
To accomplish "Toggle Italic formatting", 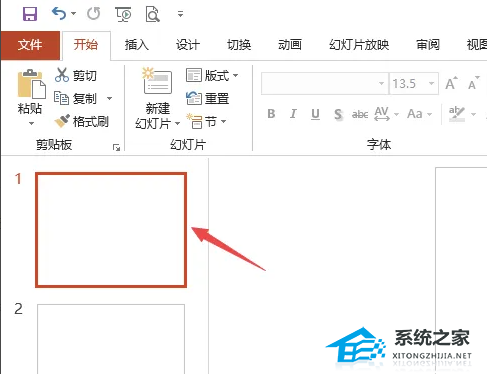I will coord(293,114).
